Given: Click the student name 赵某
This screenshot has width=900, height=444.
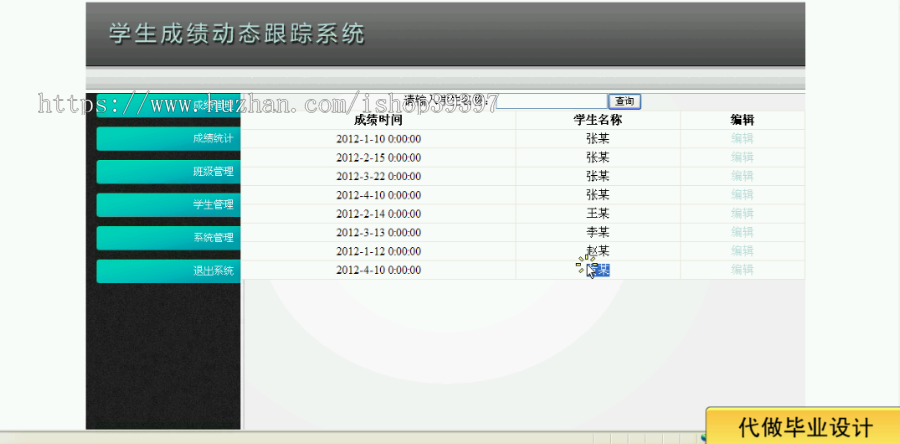Looking at the screenshot, I should pyautogui.click(x=598, y=251).
